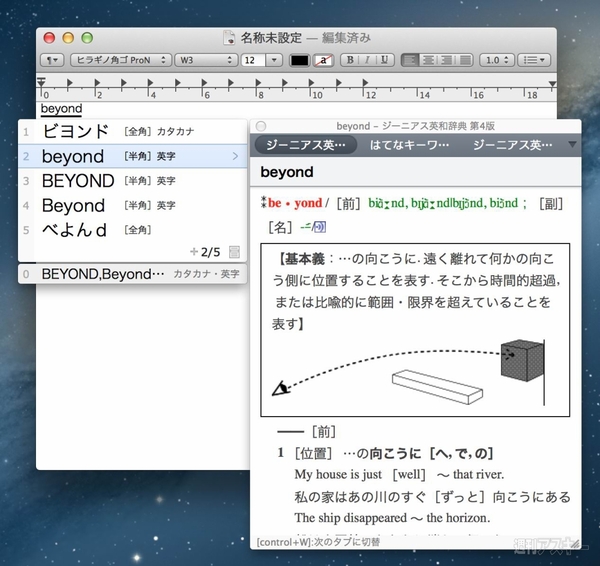The image size is (600, 566).
Task: Click the document proxy icon in title bar
Action: click(x=229, y=38)
